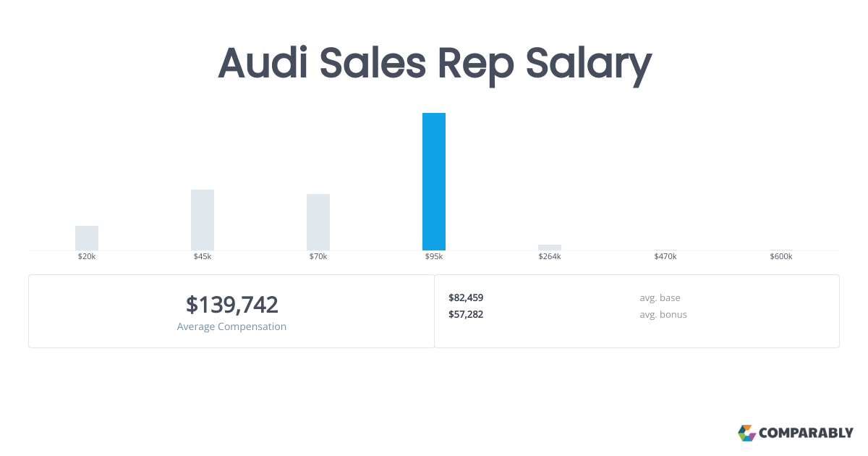Screen dimensions: 868x456
Task: Click the small $264k salary bar
Action: tap(550, 248)
